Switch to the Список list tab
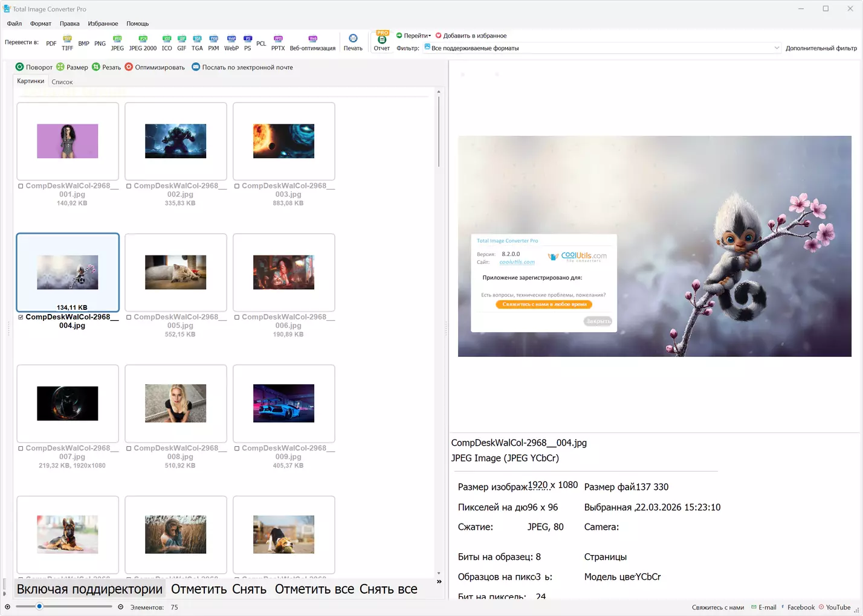 (x=62, y=82)
